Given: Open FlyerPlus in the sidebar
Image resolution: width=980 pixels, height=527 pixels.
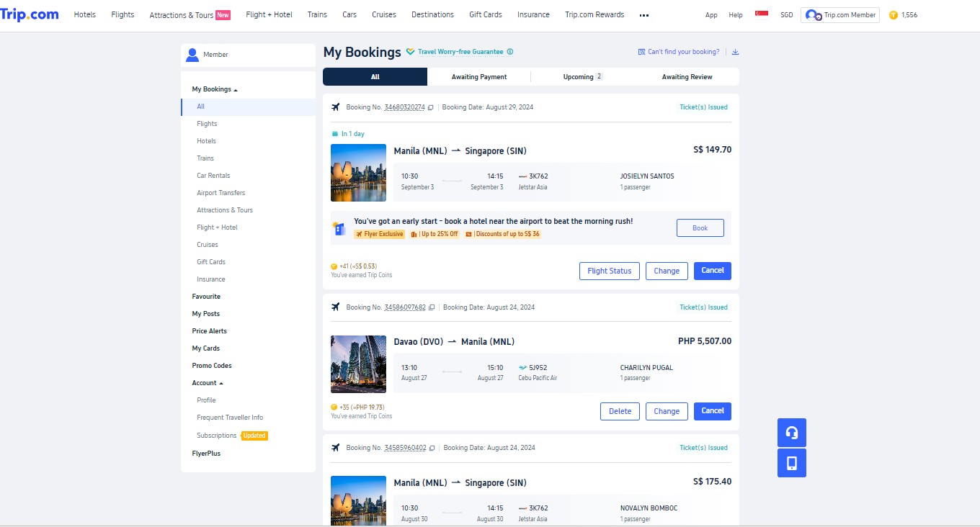Looking at the screenshot, I should pyautogui.click(x=206, y=454).
